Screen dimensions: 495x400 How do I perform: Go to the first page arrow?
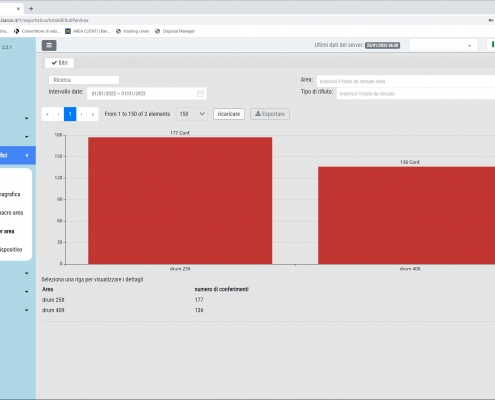point(47,114)
